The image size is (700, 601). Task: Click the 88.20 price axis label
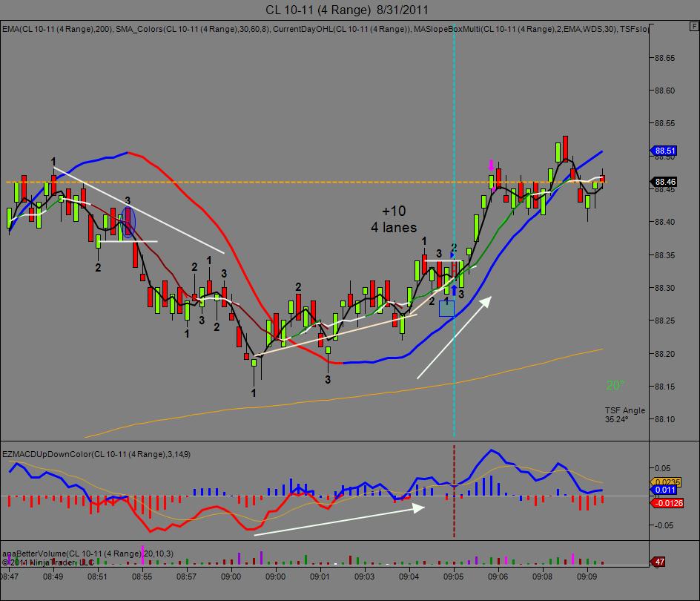tap(664, 354)
